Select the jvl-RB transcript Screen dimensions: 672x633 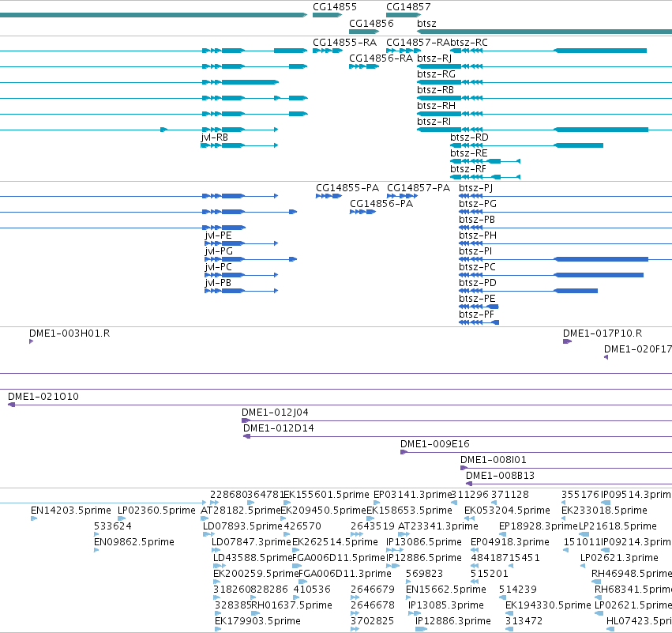(x=239, y=145)
